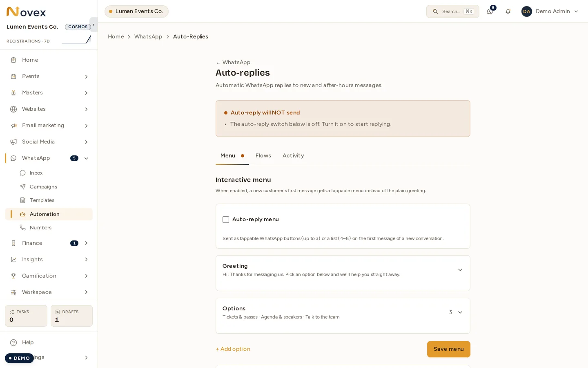Expand the Email marketing submenu
The image size is (588, 368).
86,126
